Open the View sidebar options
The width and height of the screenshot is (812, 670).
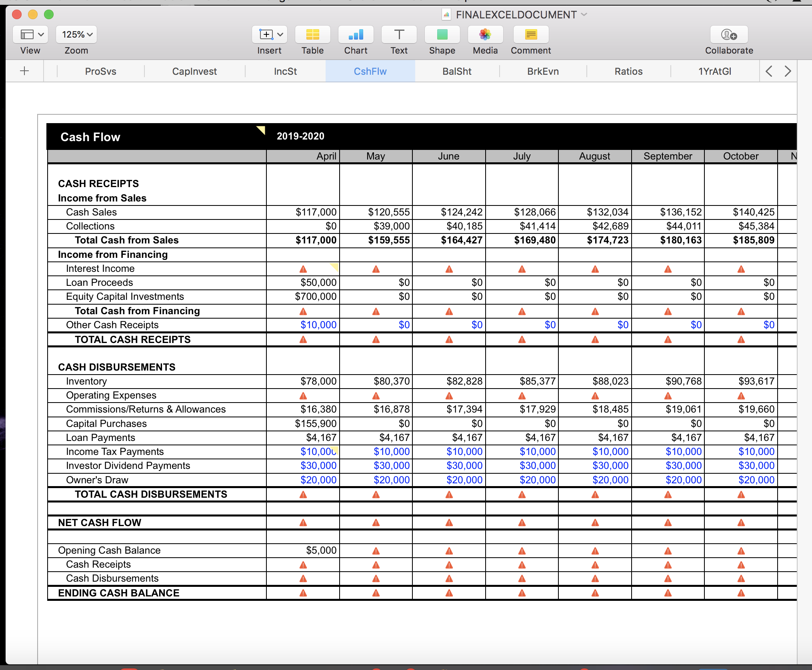[x=30, y=34]
